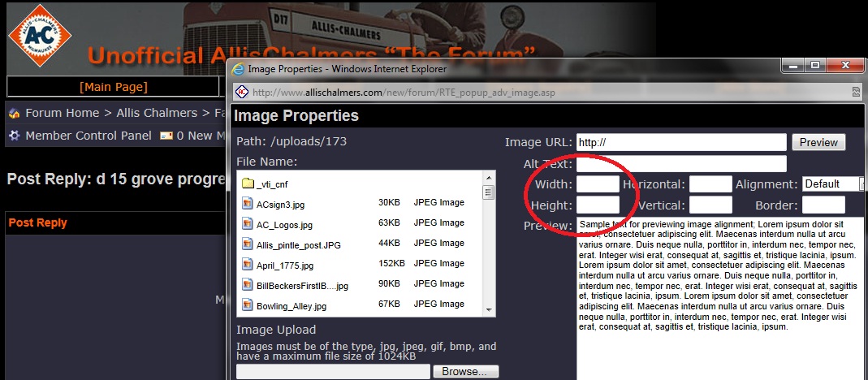Click the Border input box

coord(823,205)
